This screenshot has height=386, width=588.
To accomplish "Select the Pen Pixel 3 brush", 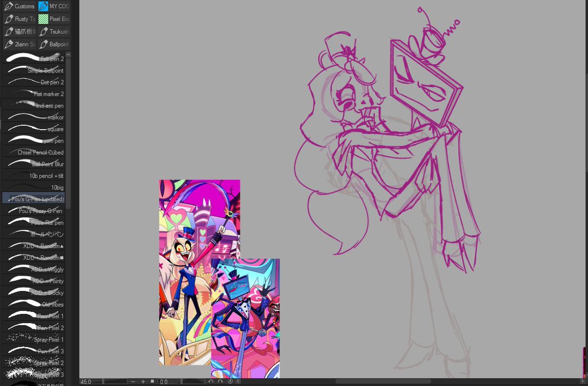I will 33,351.
